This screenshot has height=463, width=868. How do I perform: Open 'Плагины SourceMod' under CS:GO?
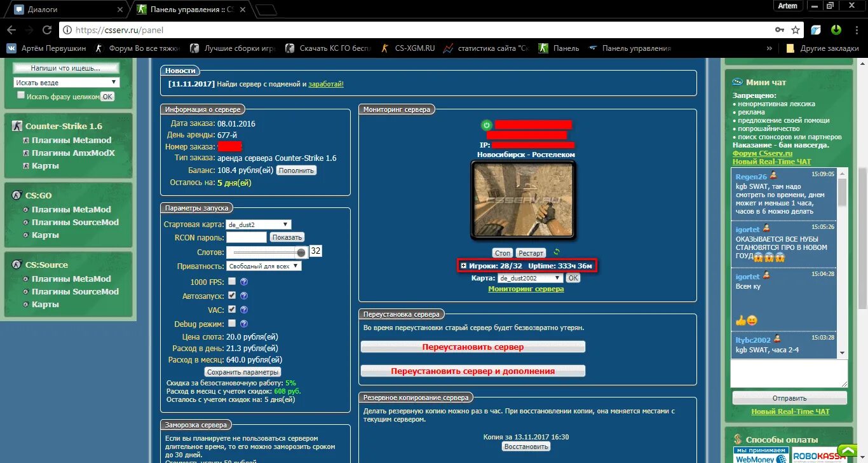tap(75, 222)
